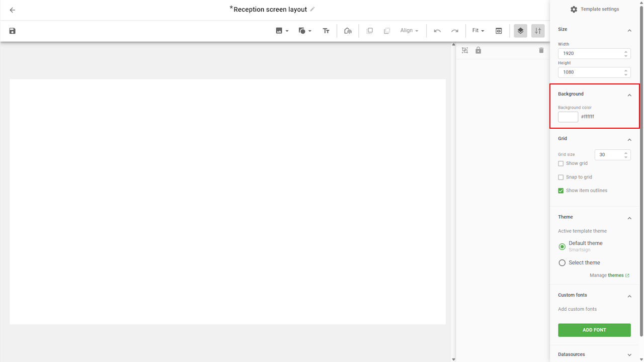Enable the Show grid checkbox
Screen dimensions: 644x362
[x=561, y=163]
